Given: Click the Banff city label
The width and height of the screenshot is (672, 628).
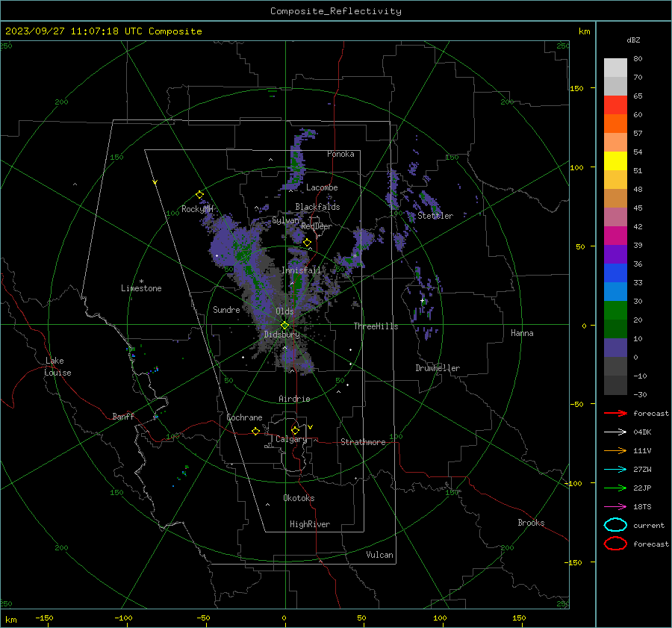Looking at the screenshot, I should [x=123, y=416].
